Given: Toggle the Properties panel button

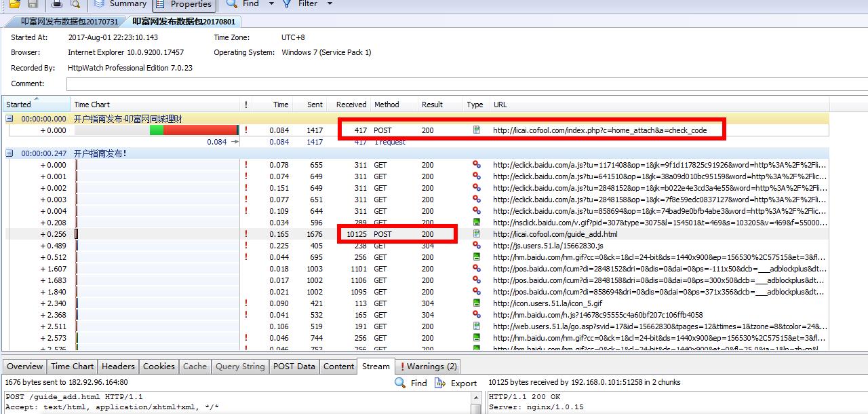Looking at the screenshot, I should click(x=184, y=5).
